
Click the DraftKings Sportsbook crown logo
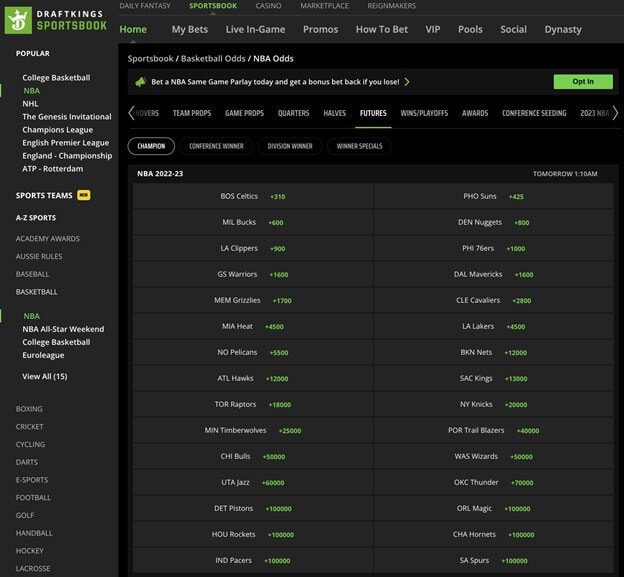pyautogui.click(x=18, y=20)
